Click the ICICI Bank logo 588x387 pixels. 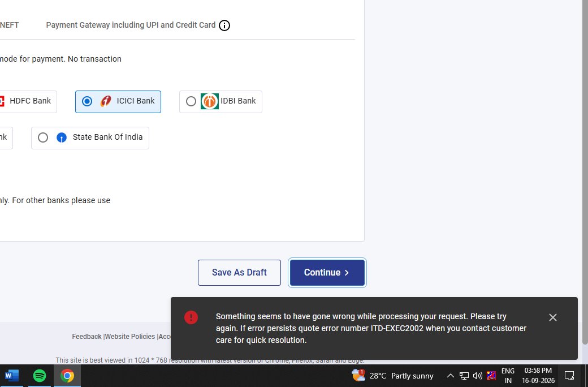(106, 101)
